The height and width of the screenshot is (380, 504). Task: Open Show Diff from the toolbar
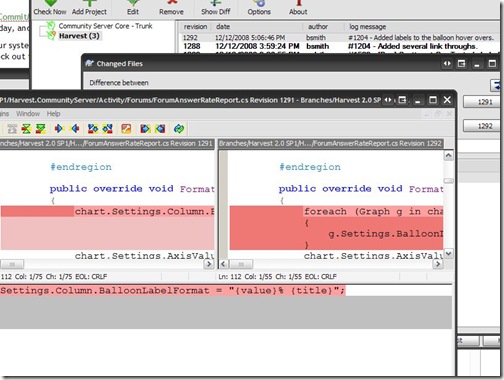click(216, 7)
